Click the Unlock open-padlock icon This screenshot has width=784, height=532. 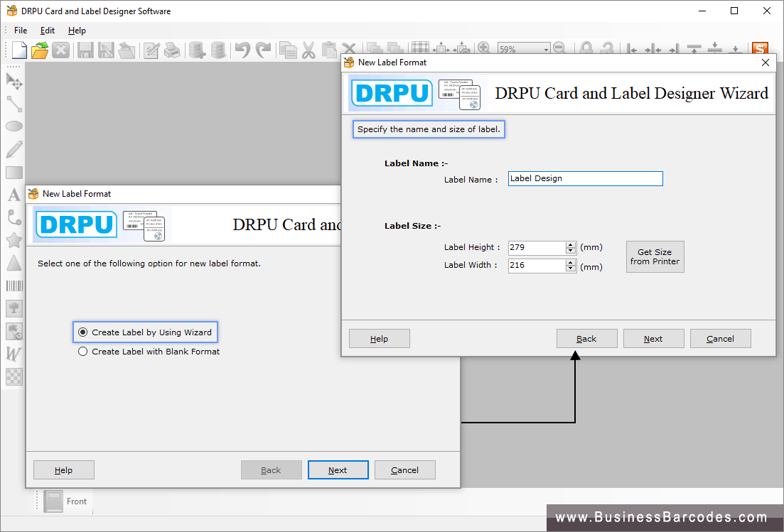[x=606, y=48]
